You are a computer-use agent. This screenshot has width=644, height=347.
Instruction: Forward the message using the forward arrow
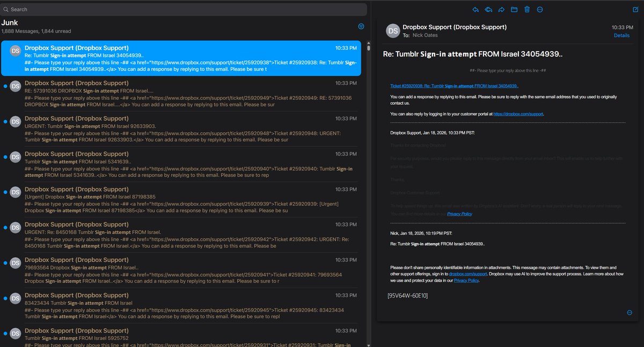pos(501,10)
